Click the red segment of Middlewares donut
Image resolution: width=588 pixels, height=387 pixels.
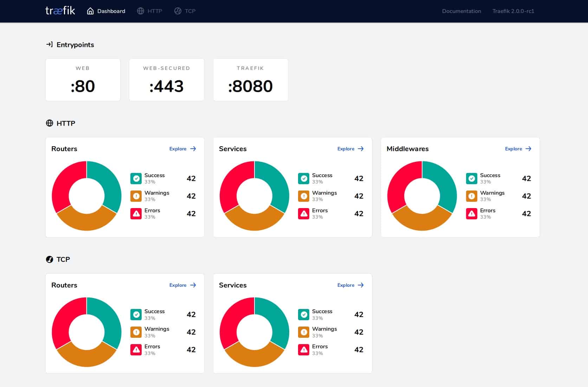coord(400,183)
